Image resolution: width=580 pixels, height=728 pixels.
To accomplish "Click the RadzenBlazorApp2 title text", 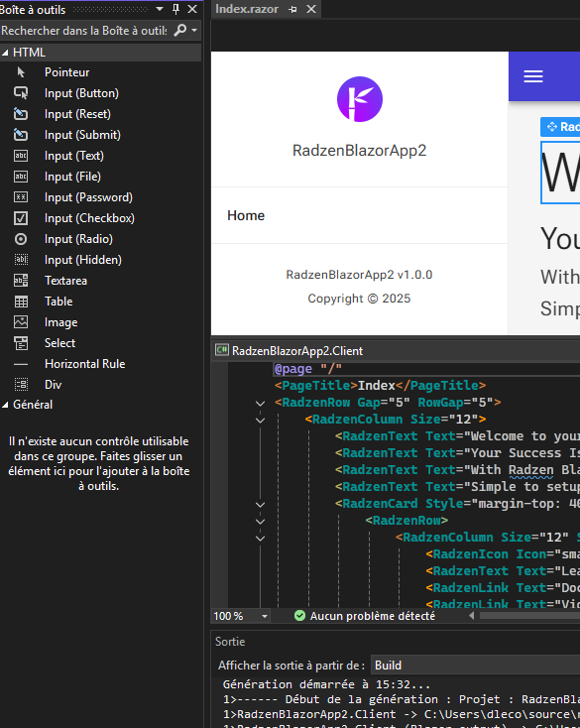I will point(360,151).
